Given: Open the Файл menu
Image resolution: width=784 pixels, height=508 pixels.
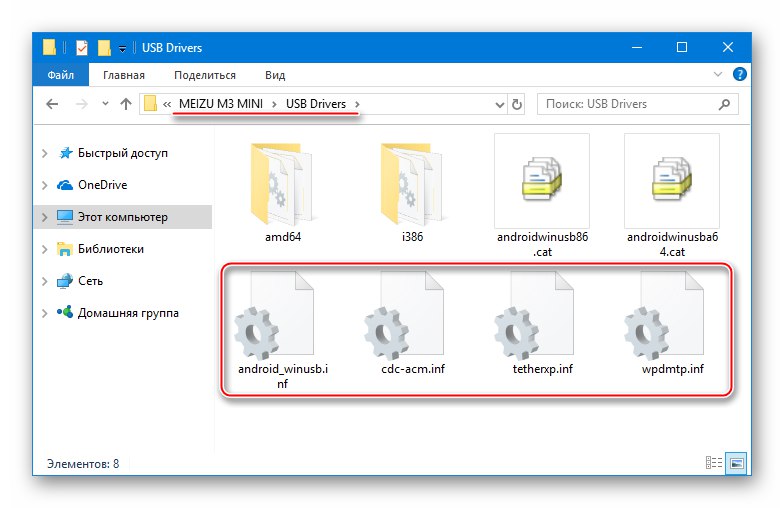Looking at the screenshot, I should pyautogui.click(x=60, y=75).
